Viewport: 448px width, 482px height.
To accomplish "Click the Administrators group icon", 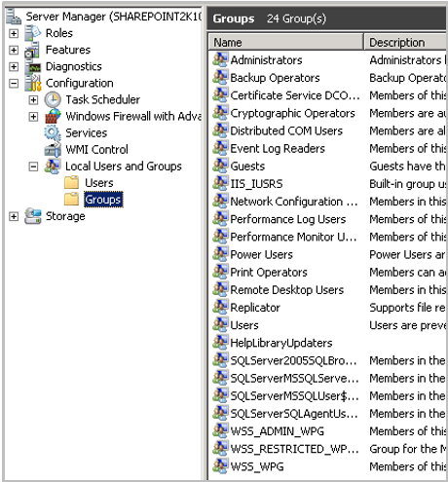I will pyautogui.click(x=220, y=60).
